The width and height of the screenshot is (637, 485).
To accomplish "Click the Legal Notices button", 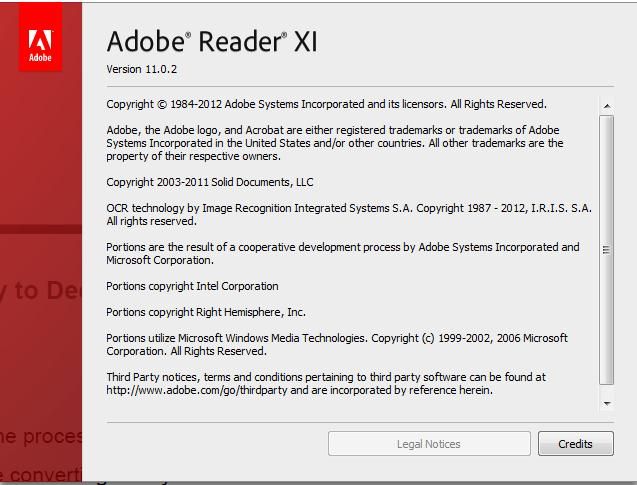I will pyautogui.click(x=429, y=444).
